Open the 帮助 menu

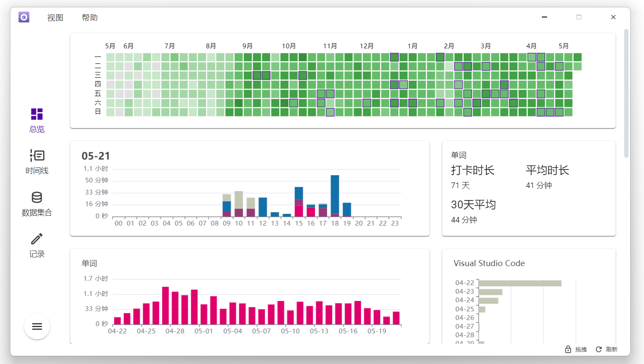90,18
